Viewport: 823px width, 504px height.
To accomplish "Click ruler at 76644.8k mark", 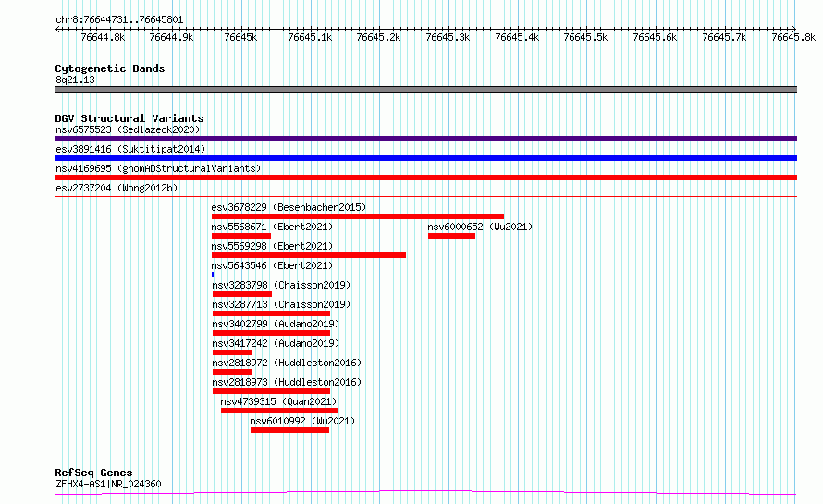I will click(104, 37).
